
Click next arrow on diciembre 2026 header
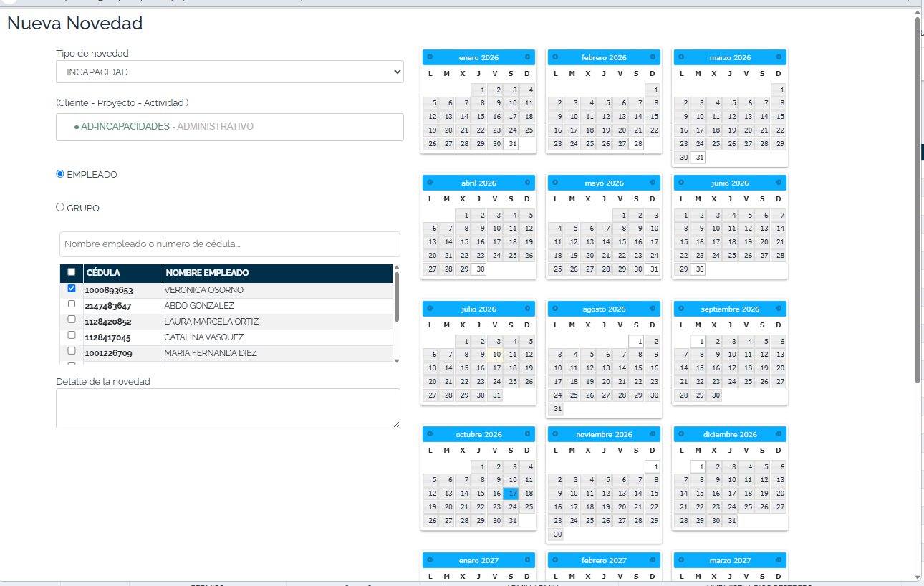coord(779,434)
